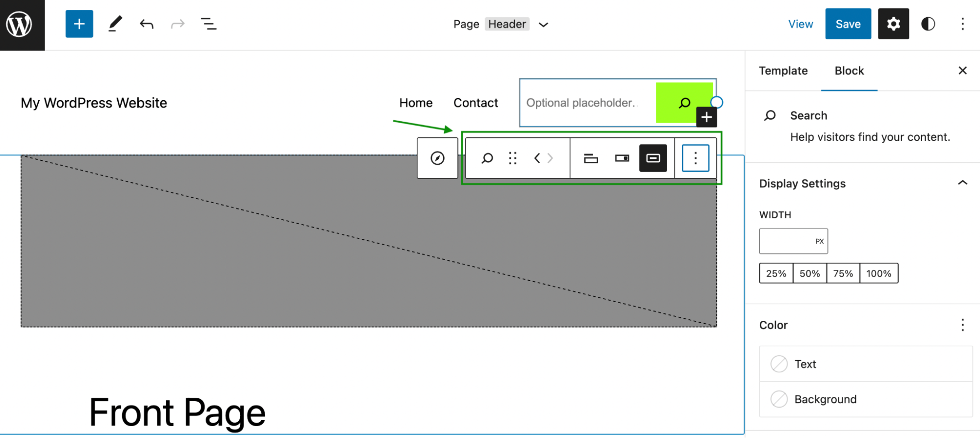Image resolution: width=980 pixels, height=438 pixels.
Task: Open the block toolbar Options menu
Action: point(695,158)
